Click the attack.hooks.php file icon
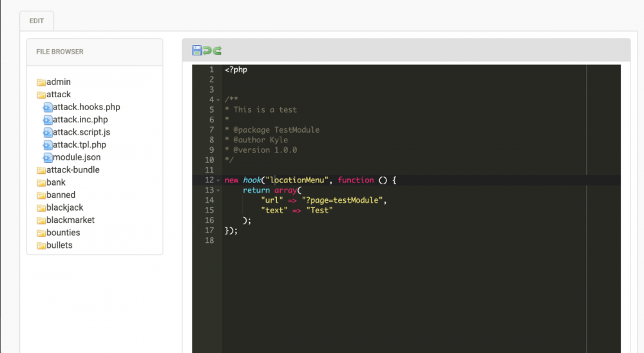Screen dimensions: 644x353 click(x=48, y=107)
